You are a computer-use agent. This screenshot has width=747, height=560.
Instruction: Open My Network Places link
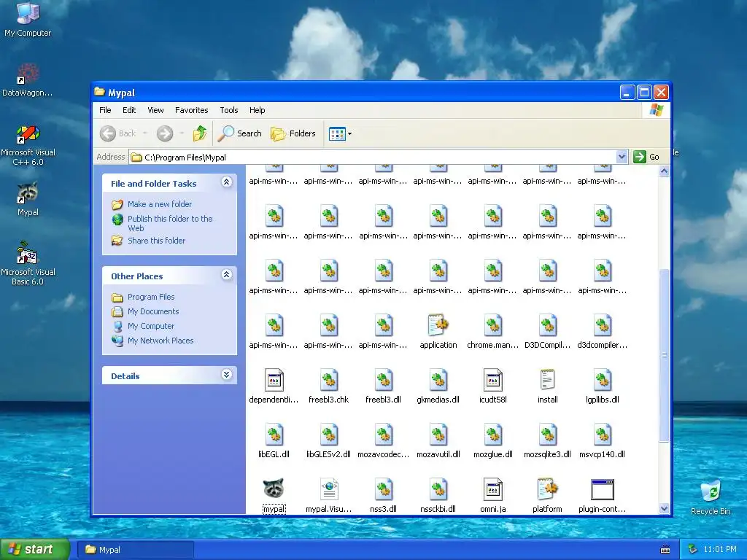tap(160, 341)
